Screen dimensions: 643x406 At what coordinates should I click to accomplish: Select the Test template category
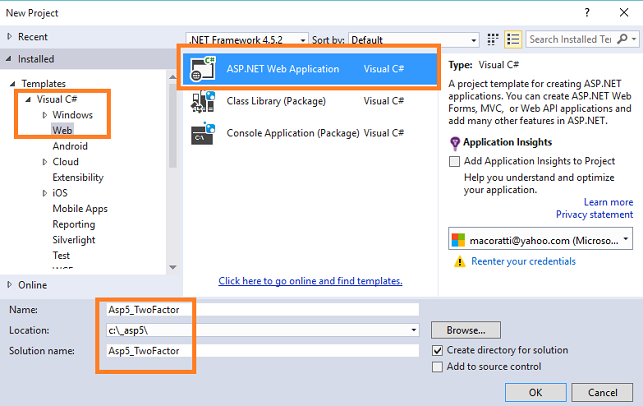(x=61, y=255)
